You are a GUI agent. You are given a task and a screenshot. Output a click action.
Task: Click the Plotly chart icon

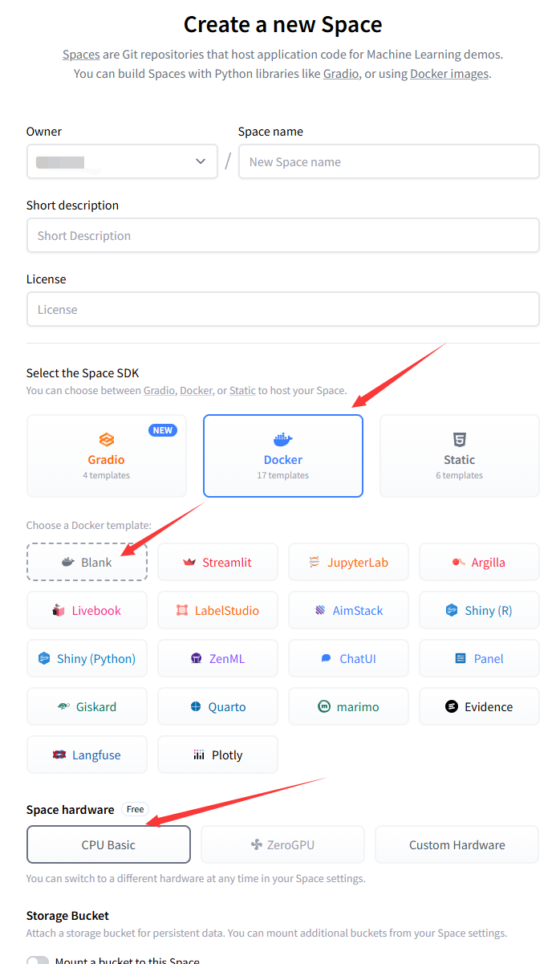[199, 755]
